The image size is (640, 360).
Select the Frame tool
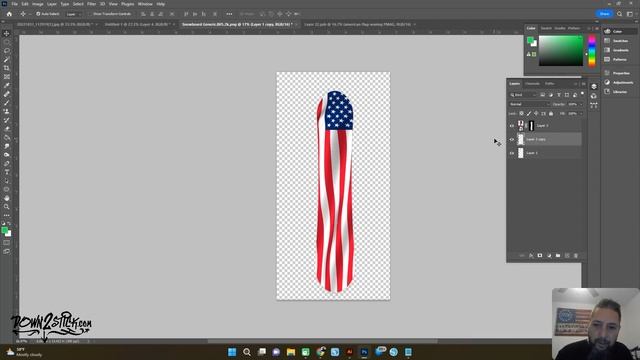tap(7, 77)
